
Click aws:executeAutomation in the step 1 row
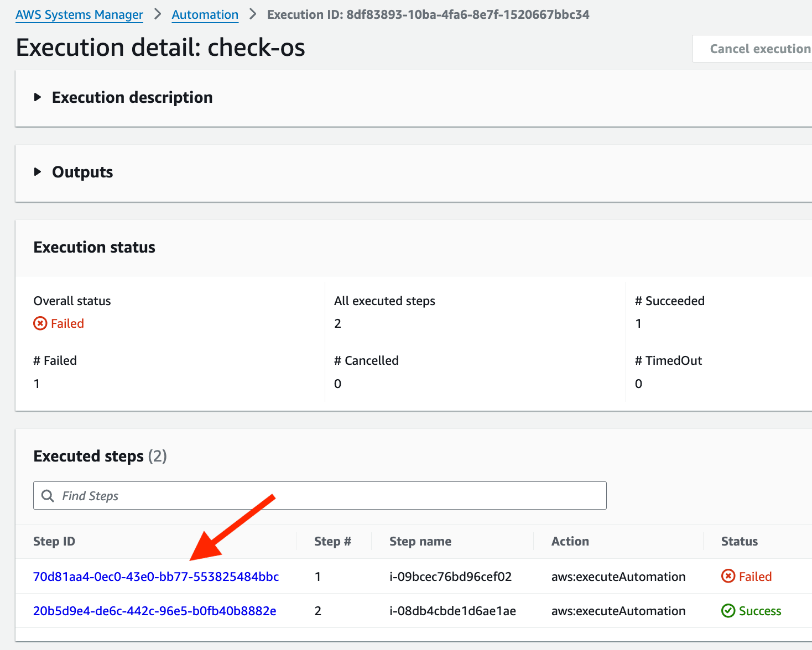(x=618, y=576)
